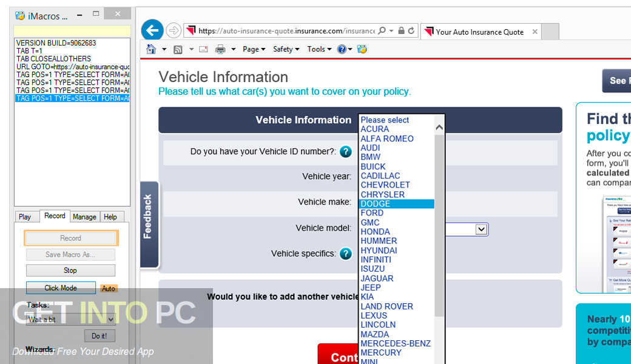631x364 pixels.
Task: Select JEEP in the make list
Action: click(396, 288)
